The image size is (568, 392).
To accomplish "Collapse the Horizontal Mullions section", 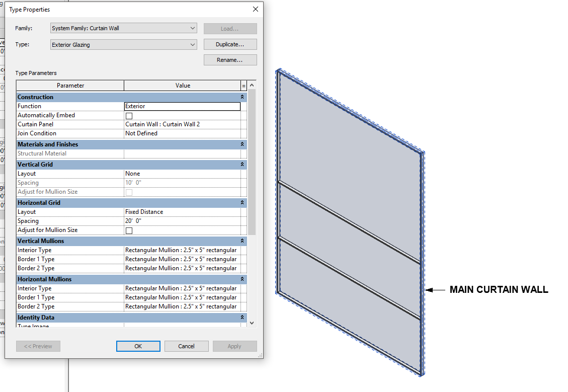I will click(242, 279).
